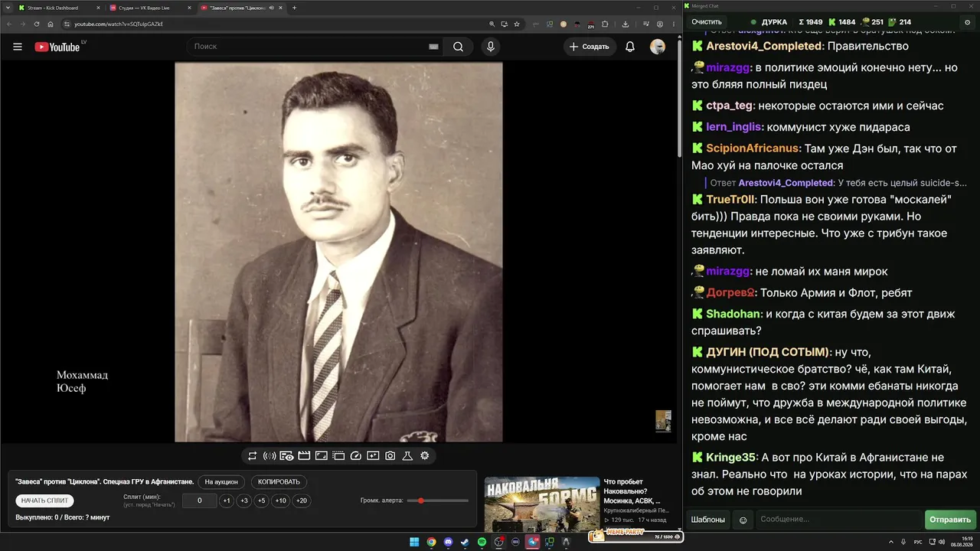Add 20 minutes with the +20 button

pyautogui.click(x=302, y=500)
